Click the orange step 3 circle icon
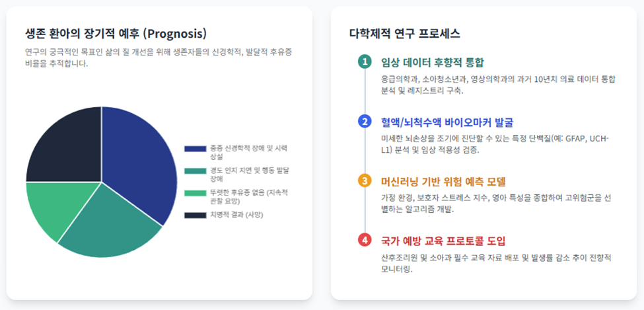The width and height of the screenshot is (644, 310). (x=365, y=181)
